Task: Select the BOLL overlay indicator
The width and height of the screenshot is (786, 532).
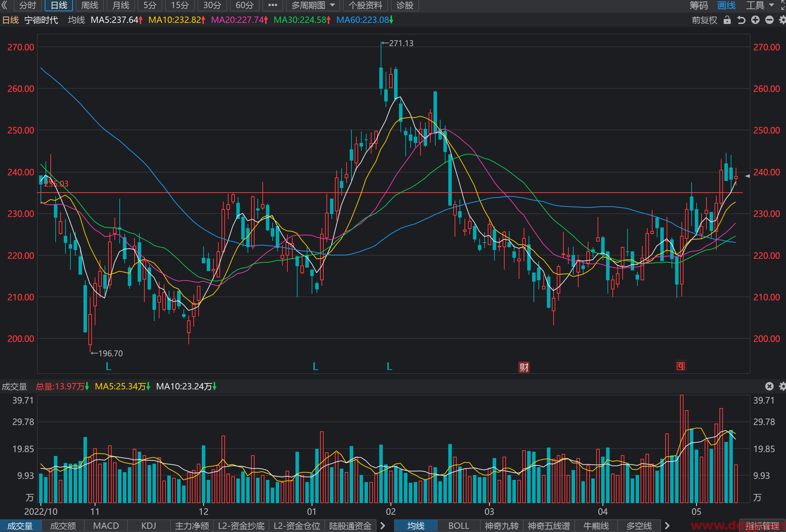Action: [458, 526]
